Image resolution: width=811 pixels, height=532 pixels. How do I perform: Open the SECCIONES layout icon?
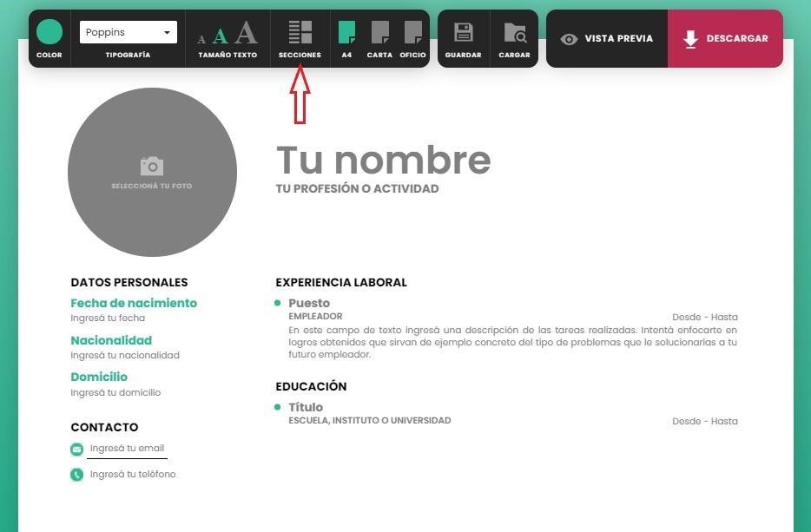pyautogui.click(x=300, y=32)
